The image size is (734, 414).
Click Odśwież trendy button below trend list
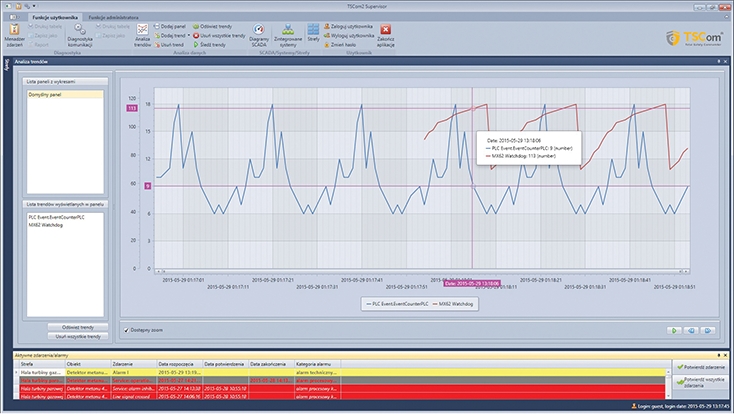click(78, 327)
